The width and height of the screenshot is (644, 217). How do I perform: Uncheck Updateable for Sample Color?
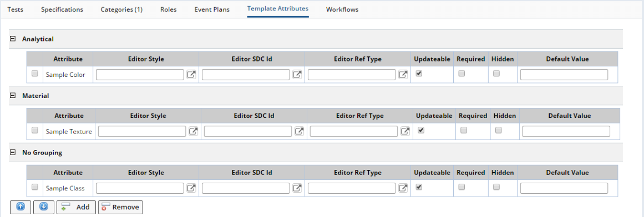point(419,74)
